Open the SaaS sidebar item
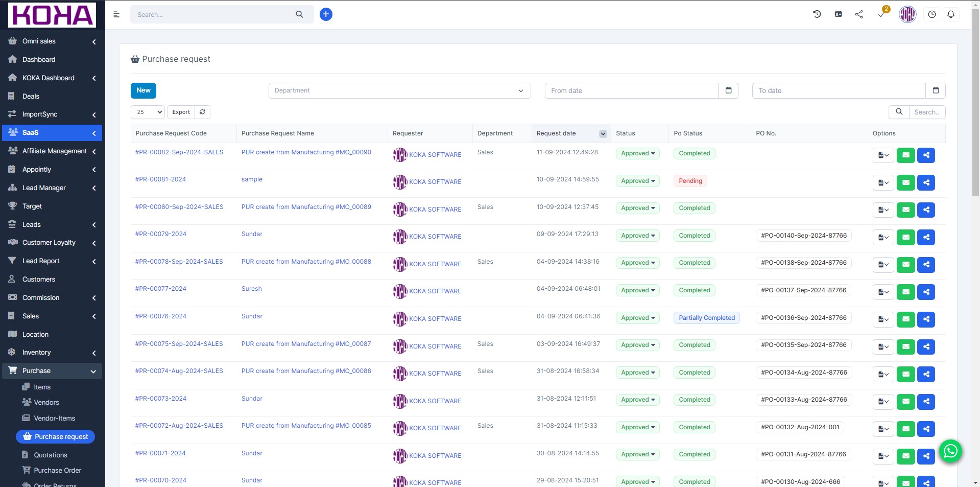This screenshot has width=980, height=487. [52, 132]
